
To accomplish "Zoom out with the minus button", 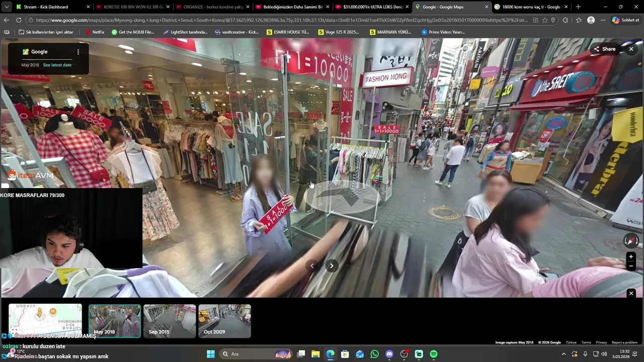I will (x=631, y=266).
